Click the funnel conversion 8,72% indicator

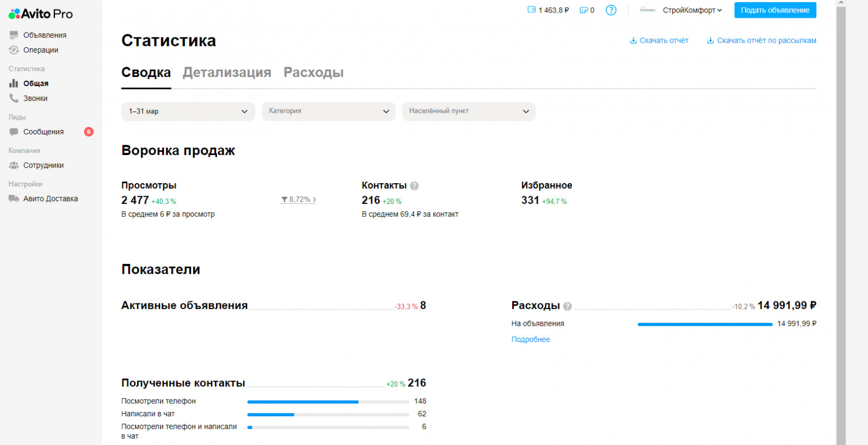(x=298, y=199)
